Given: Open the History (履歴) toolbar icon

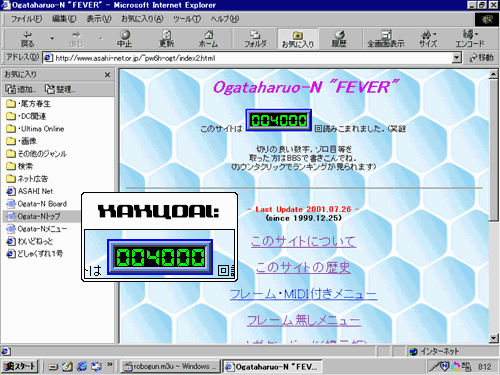Looking at the screenshot, I should tap(339, 39).
